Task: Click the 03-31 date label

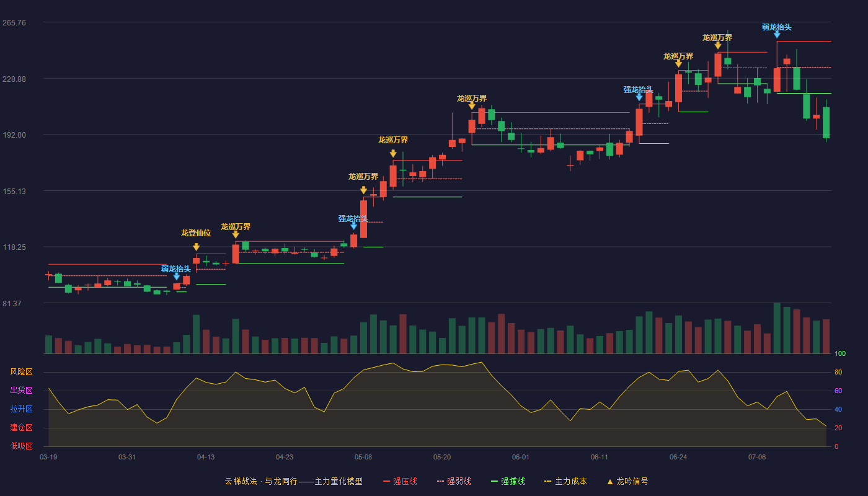Action: (x=127, y=457)
